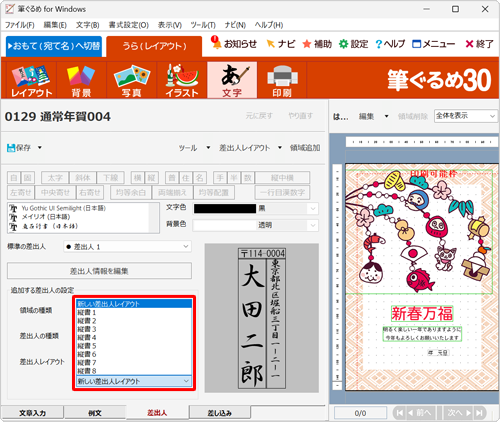Viewport: 500px width, 422px height.
Task: Go to next record 次へ
Action: 459,413
